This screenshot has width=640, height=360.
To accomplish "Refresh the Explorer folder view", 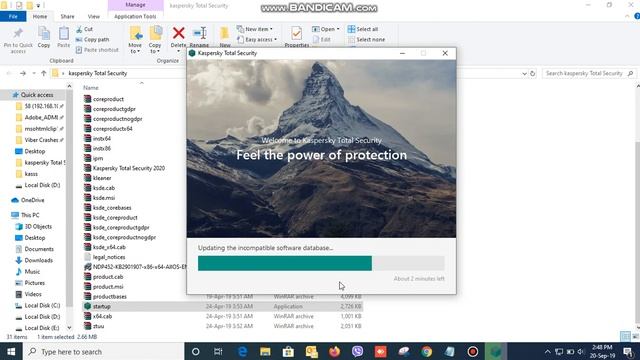I will pyautogui.click(x=533, y=73).
